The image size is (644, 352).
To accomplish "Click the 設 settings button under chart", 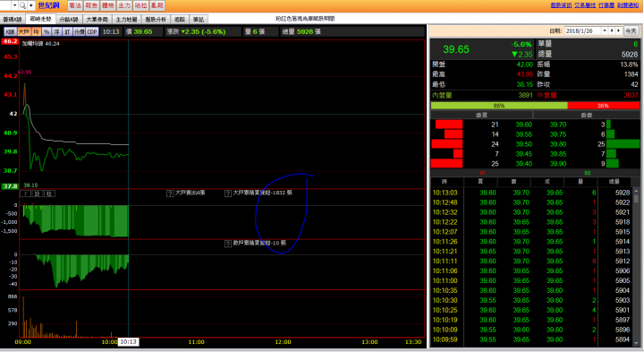I will 37,193.
